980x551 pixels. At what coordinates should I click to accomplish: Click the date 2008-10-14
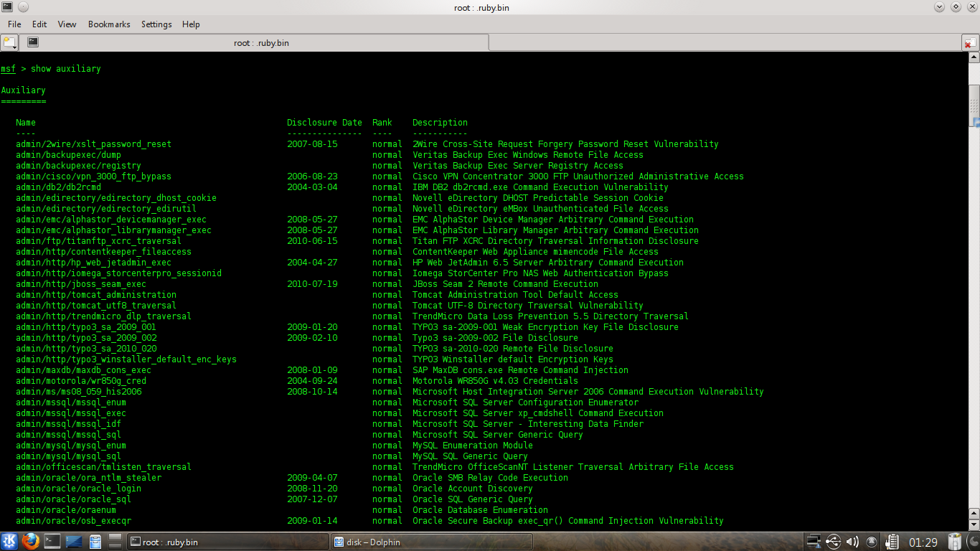pyautogui.click(x=312, y=392)
